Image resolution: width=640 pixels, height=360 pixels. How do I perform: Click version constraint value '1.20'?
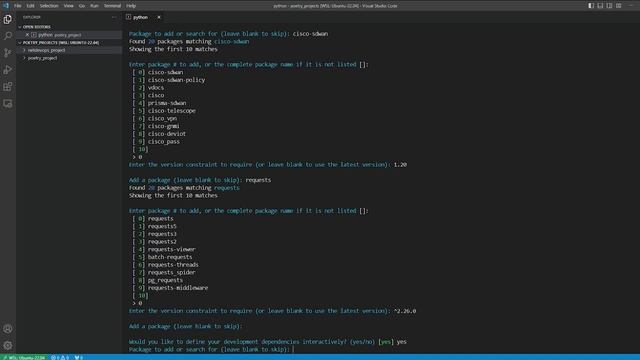click(x=400, y=165)
